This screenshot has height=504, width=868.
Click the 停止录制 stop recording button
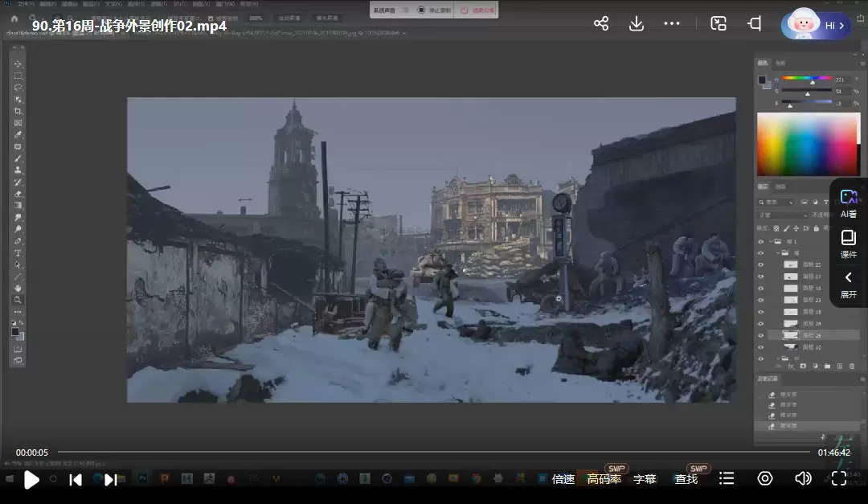(x=435, y=10)
